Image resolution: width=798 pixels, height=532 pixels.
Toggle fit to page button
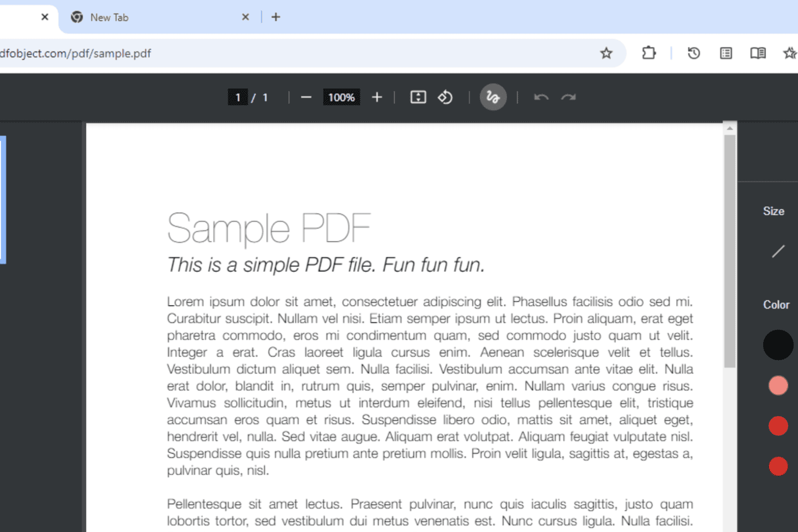418,97
